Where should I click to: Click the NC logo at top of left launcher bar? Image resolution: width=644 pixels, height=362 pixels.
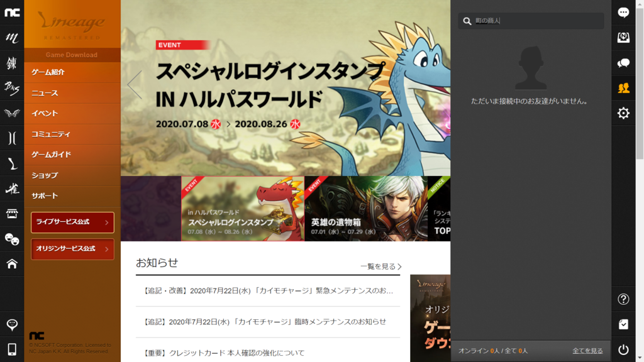pos(12,13)
